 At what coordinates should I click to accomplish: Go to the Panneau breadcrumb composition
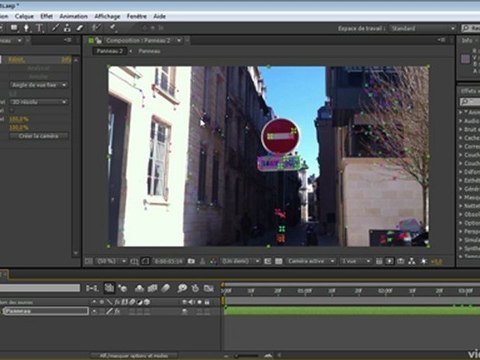(149, 51)
